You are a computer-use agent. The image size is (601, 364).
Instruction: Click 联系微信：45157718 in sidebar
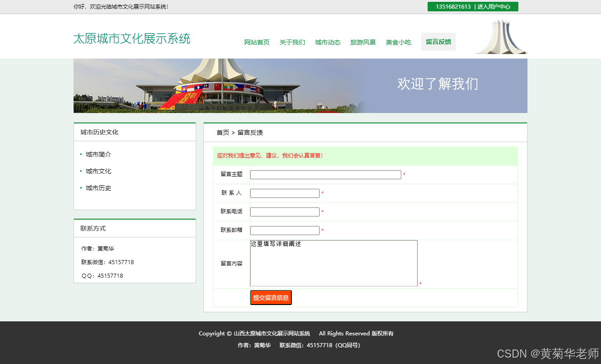[x=108, y=262]
